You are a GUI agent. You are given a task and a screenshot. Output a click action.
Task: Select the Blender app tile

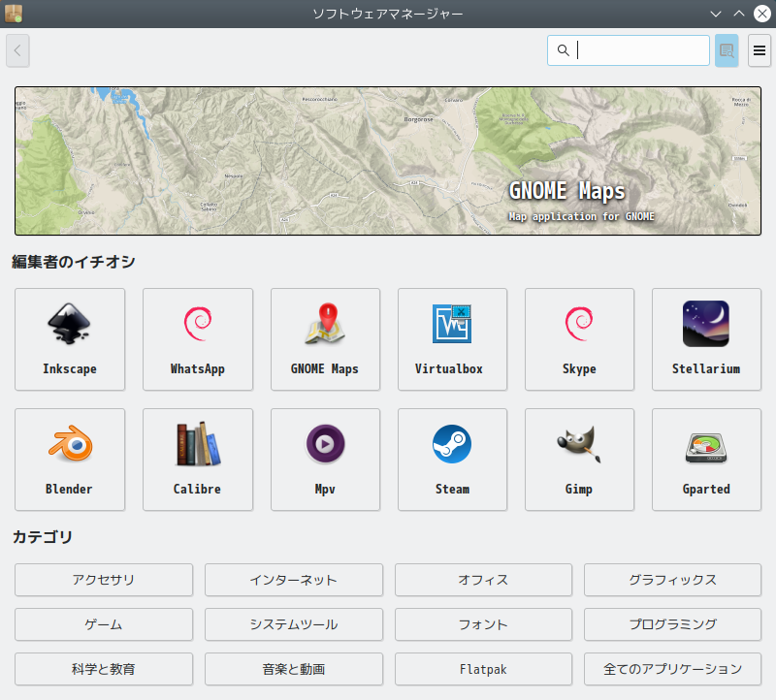pos(70,460)
